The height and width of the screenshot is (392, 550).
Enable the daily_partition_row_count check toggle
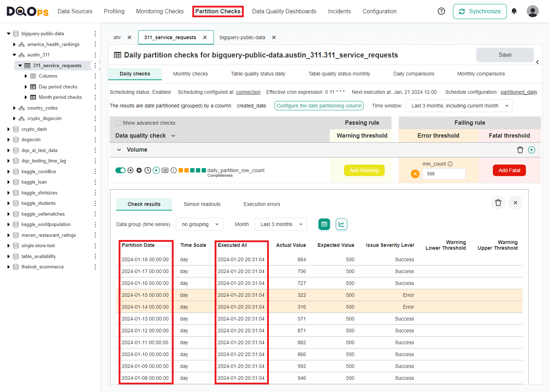coord(120,170)
